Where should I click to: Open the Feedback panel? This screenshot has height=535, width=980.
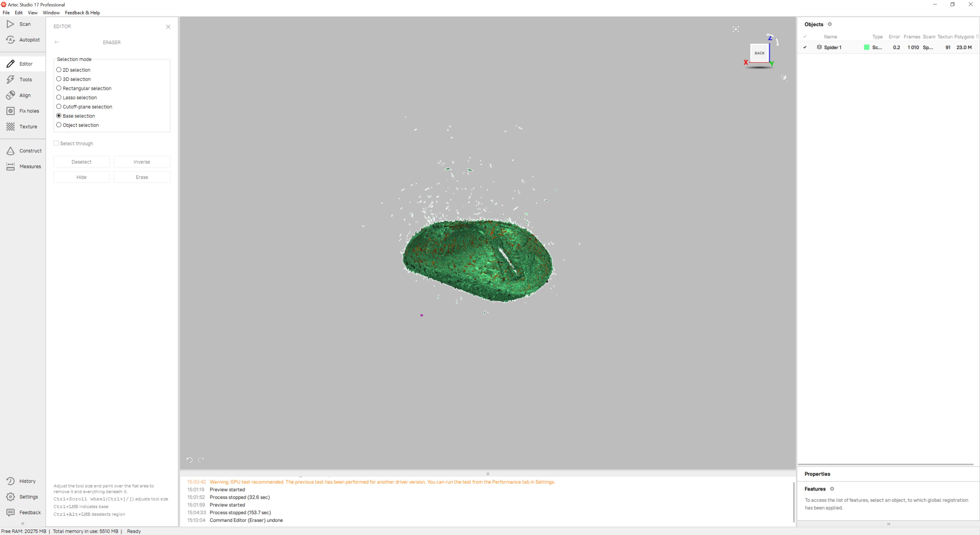tap(23, 513)
